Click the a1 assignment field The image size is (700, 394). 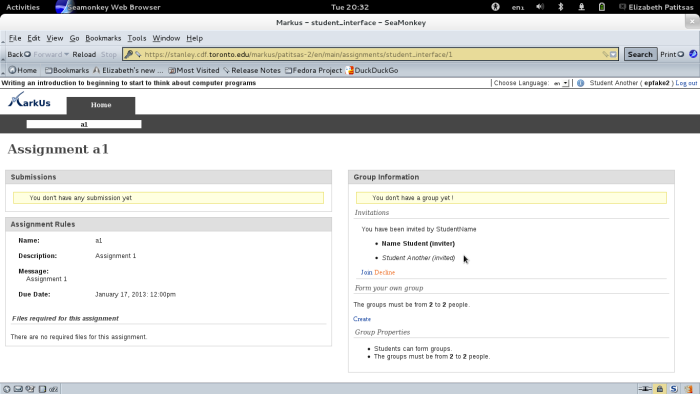point(84,124)
